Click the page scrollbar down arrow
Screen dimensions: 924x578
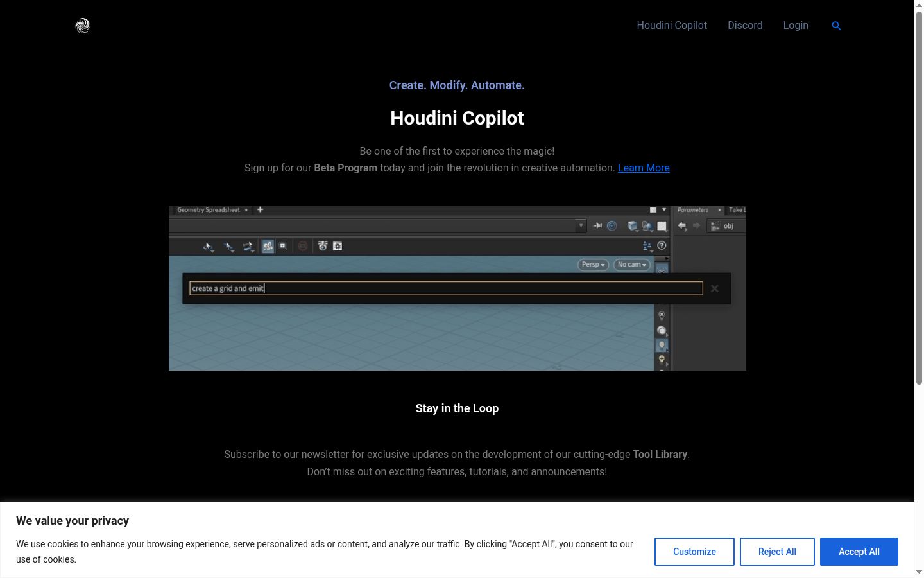pos(919,572)
